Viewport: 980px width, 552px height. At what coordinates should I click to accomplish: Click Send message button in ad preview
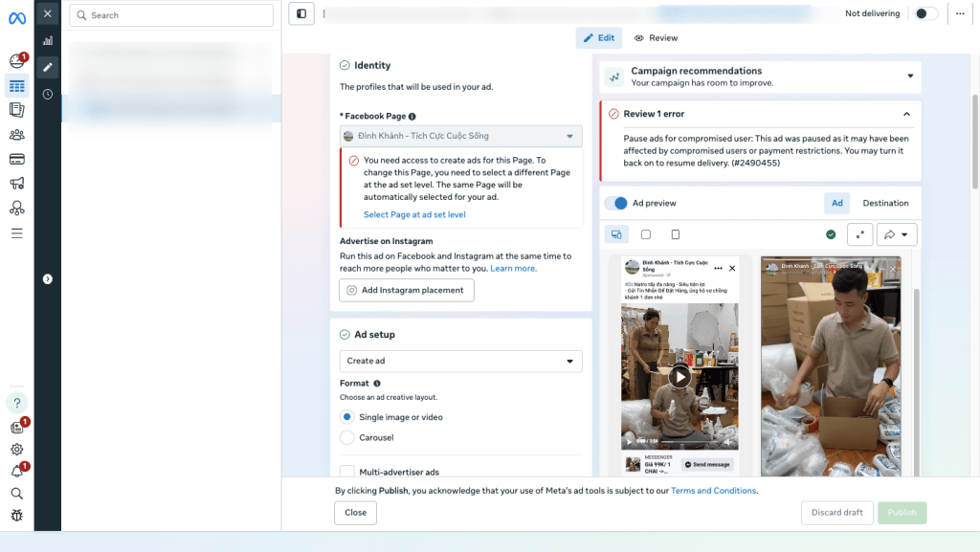(x=707, y=465)
